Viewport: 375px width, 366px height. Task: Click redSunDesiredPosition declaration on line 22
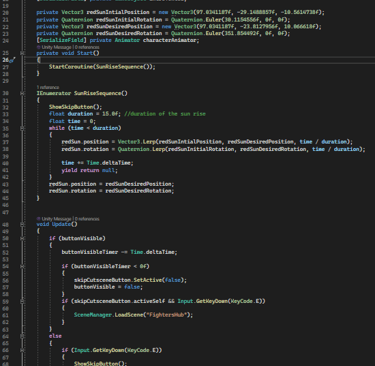tap(119, 26)
